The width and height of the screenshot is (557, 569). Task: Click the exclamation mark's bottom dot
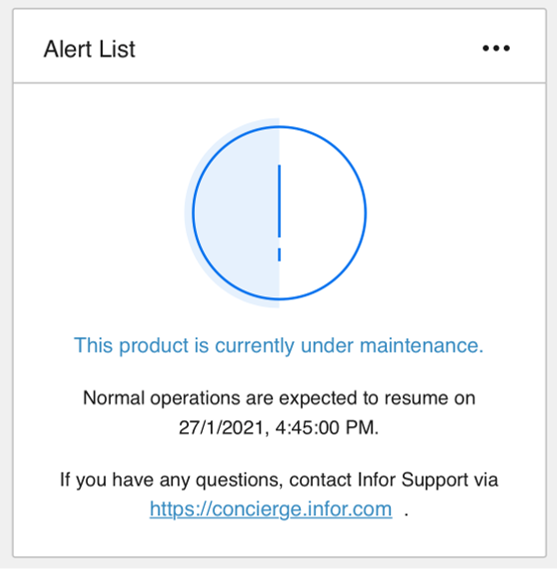coord(279,254)
